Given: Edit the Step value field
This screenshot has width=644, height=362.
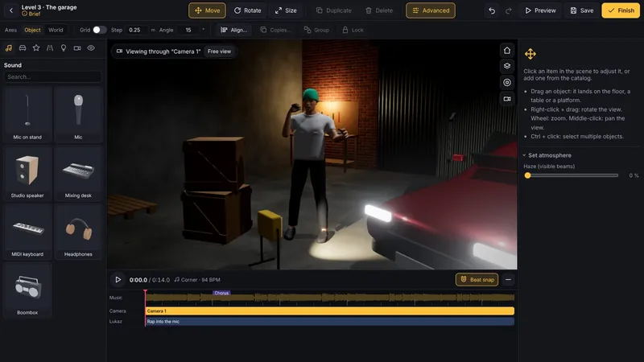Looking at the screenshot, I should tap(136, 30).
